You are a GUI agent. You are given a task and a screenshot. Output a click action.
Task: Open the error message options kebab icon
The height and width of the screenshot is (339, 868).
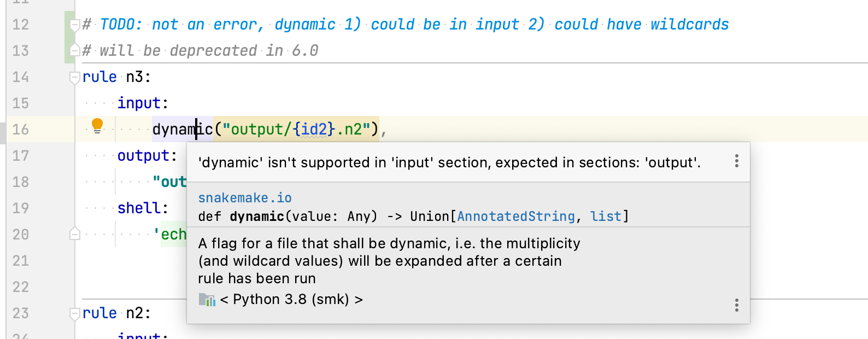737,162
